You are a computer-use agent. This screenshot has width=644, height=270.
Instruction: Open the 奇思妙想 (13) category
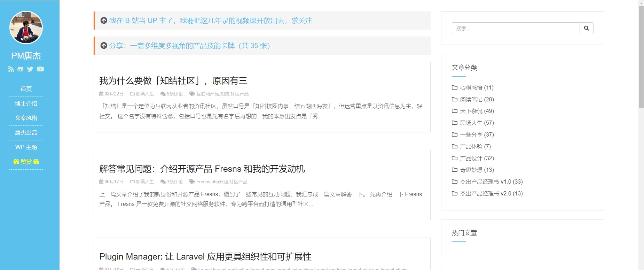pos(477,170)
